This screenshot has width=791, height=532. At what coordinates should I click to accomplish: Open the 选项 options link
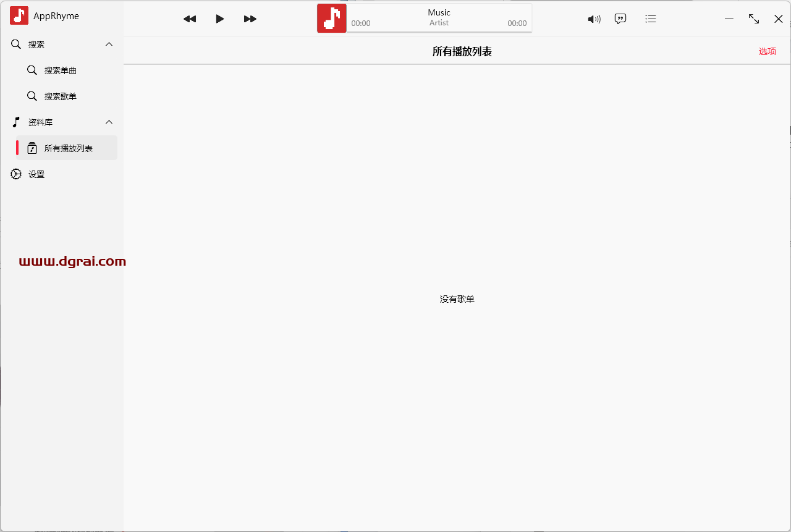coord(768,51)
